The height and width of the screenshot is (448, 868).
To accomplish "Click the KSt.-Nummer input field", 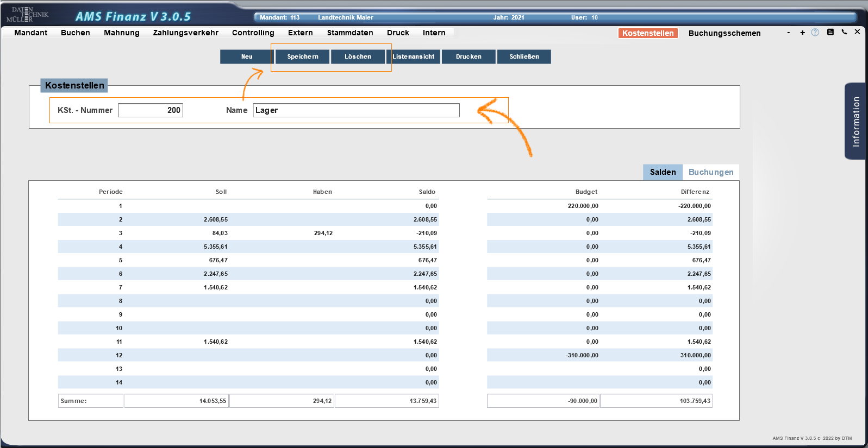I will (151, 110).
